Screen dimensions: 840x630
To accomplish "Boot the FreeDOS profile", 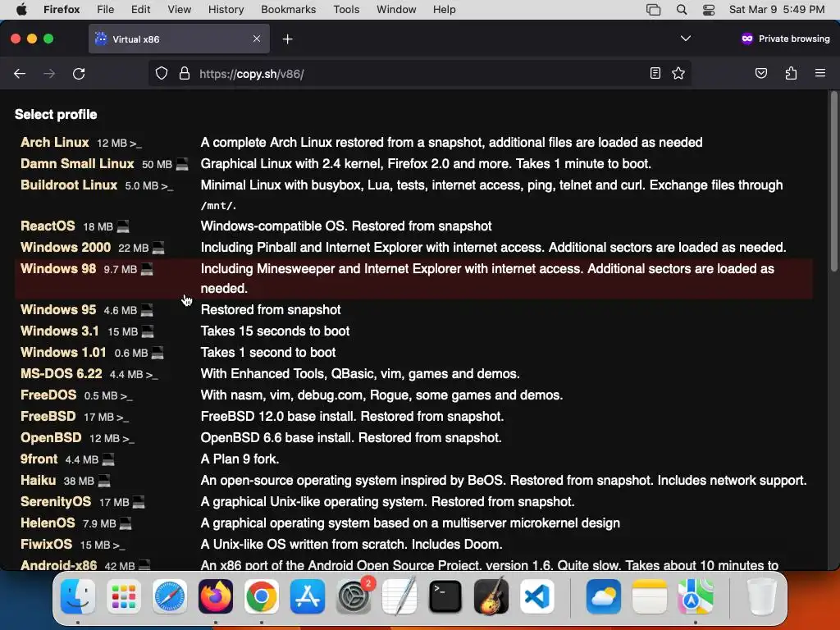I will pyautogui.click(x=48, y=395).
